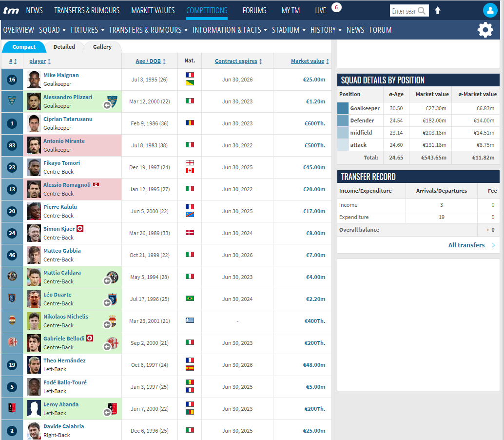Click the England flag in Fikayo Tomori's row
Image resolution: width=504 pixels, height=440 pixels.
190,163
